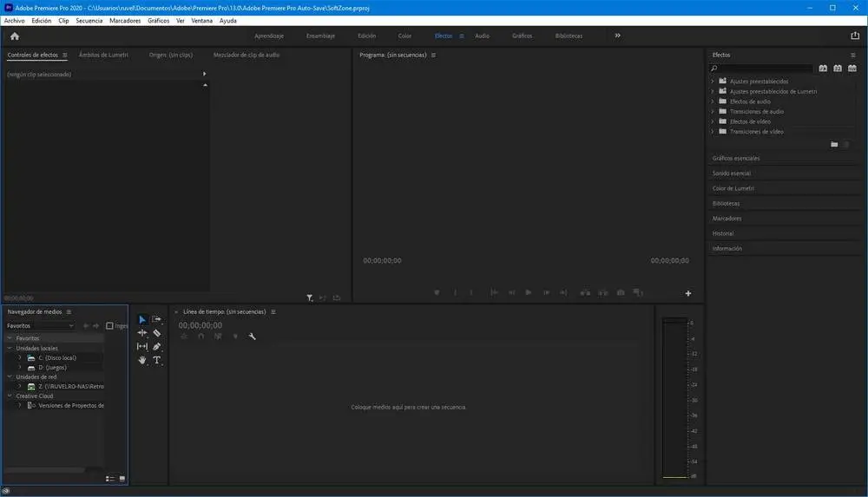Click the accelerated effects filter icon
868x497 pixels.
pos(823,68)
